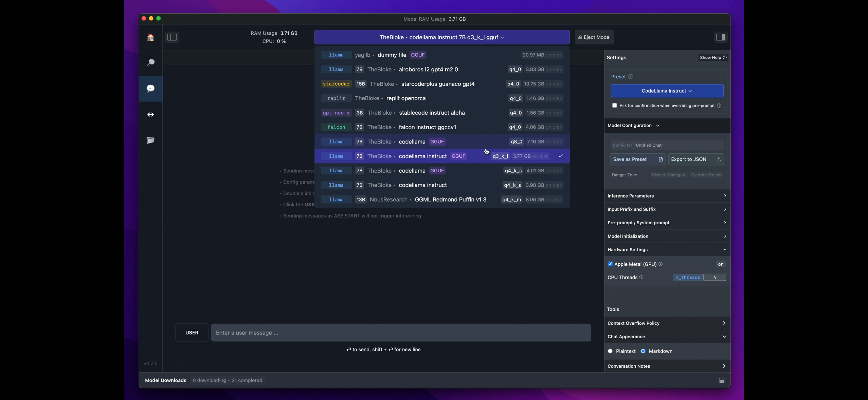The image size is (868, 400).
Task: Toggle the right settings panel icon
Action: (720, 37)
